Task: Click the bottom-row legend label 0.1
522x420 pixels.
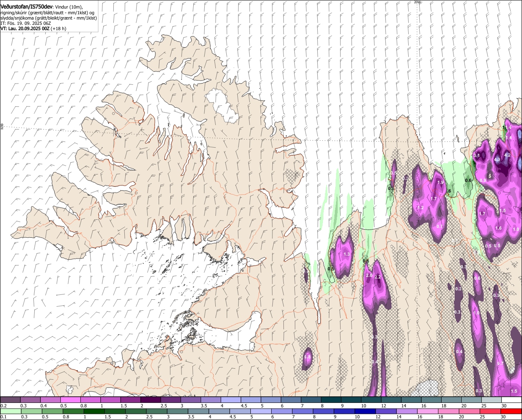Action: [4, 417]
